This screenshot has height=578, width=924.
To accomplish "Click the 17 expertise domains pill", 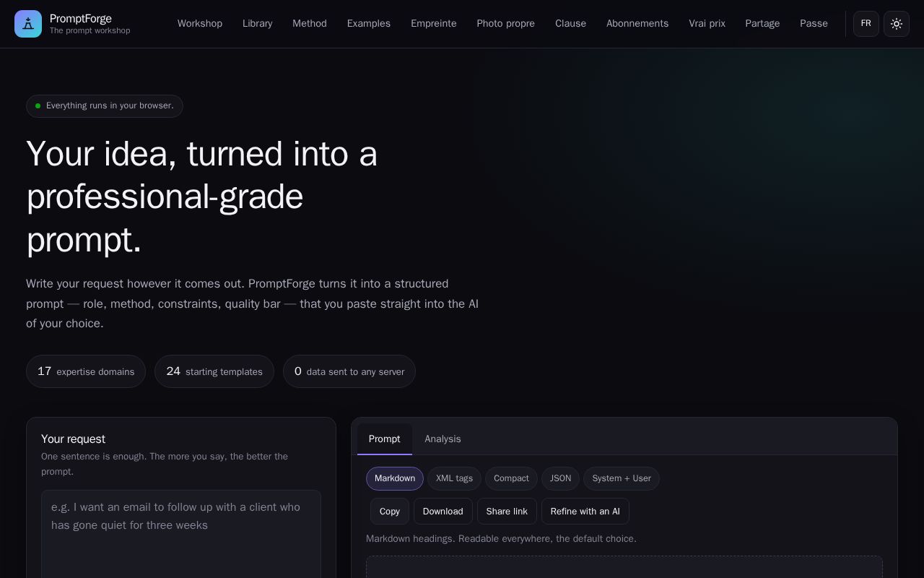I will coord(86,371).
